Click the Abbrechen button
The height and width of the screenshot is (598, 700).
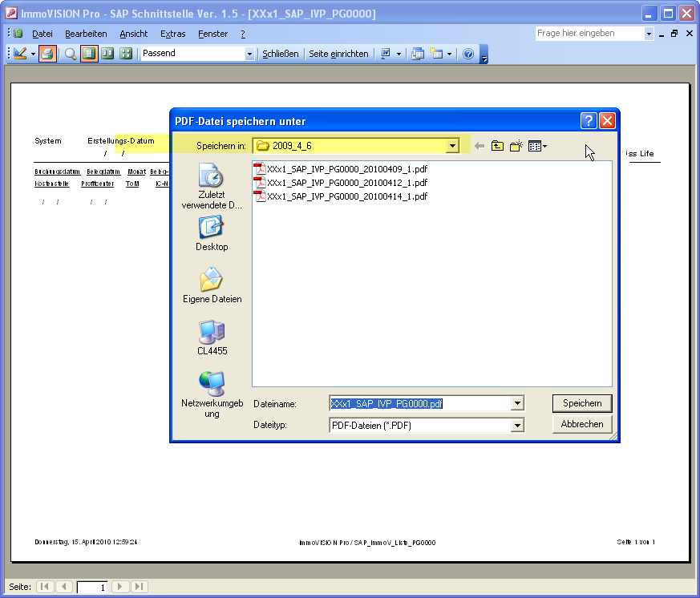(x=582, y=424)
